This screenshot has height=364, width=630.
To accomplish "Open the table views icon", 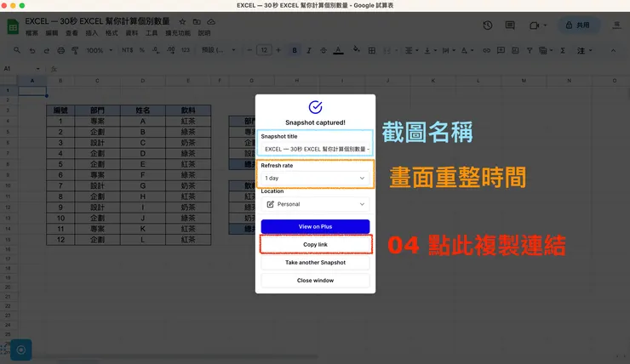I will [x=545, y=50].
